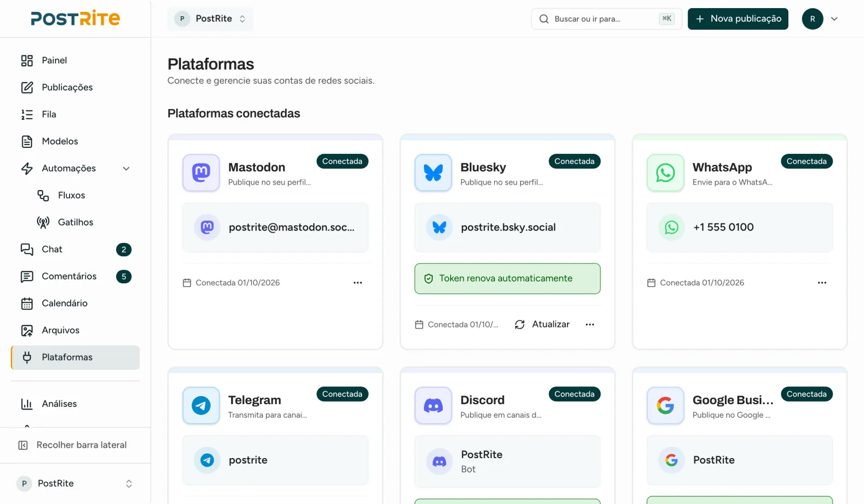Click the Mastodon platform logo
This screenshot has height=504, width=864.
201,173
